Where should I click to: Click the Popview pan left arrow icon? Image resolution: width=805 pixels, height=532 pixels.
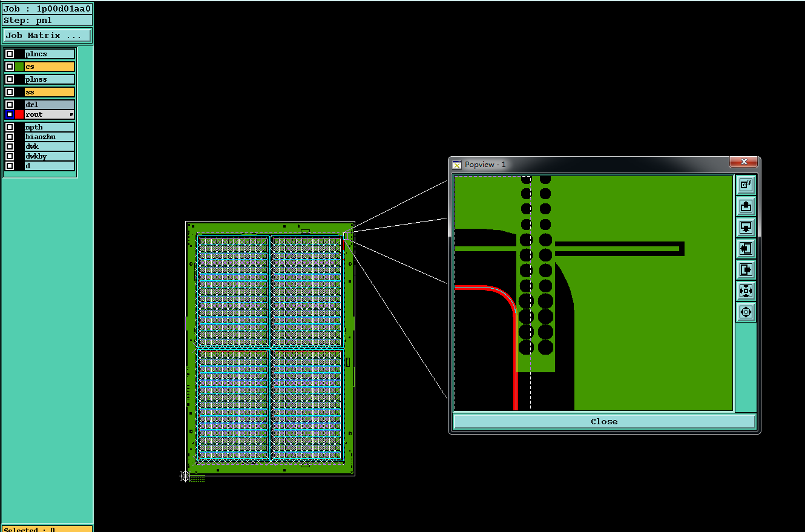pos(746,248)
